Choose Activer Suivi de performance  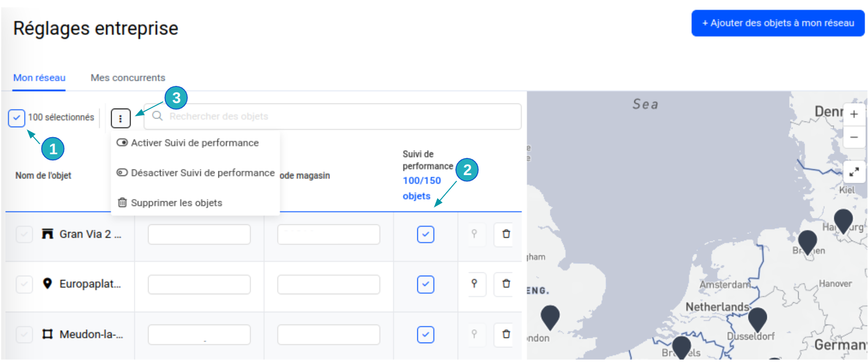195,143
